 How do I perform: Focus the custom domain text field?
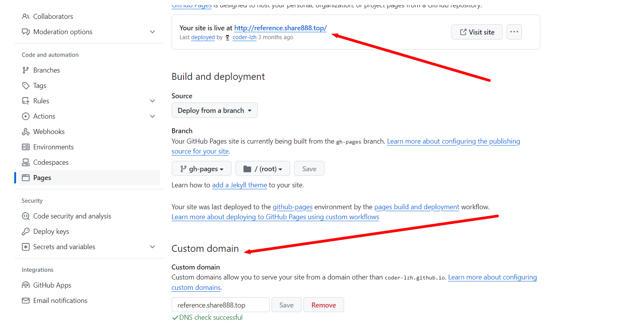coord(220,305)
